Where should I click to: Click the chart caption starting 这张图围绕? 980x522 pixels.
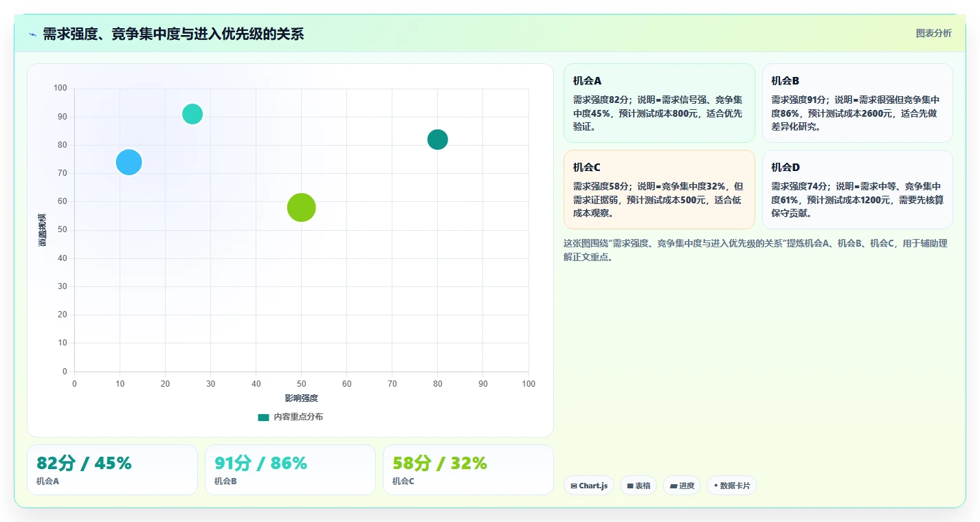click(755, 250)
